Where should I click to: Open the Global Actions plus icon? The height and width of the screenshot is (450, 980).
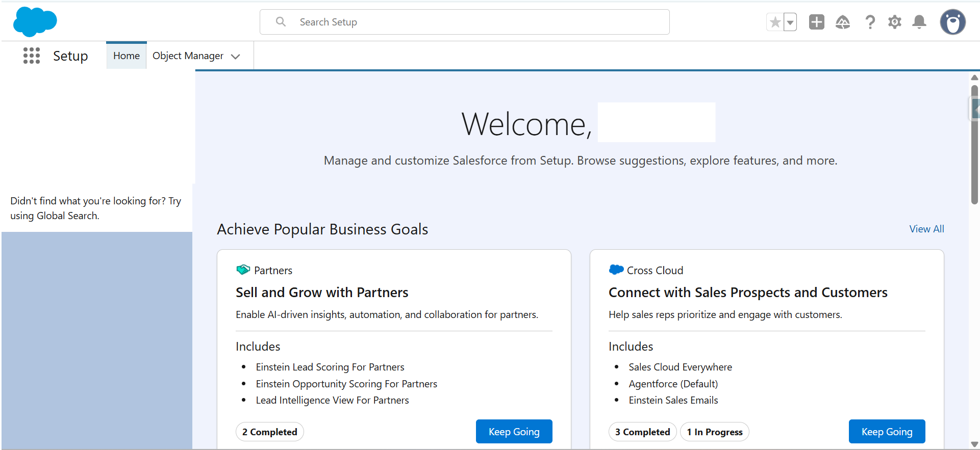[816, 22]
